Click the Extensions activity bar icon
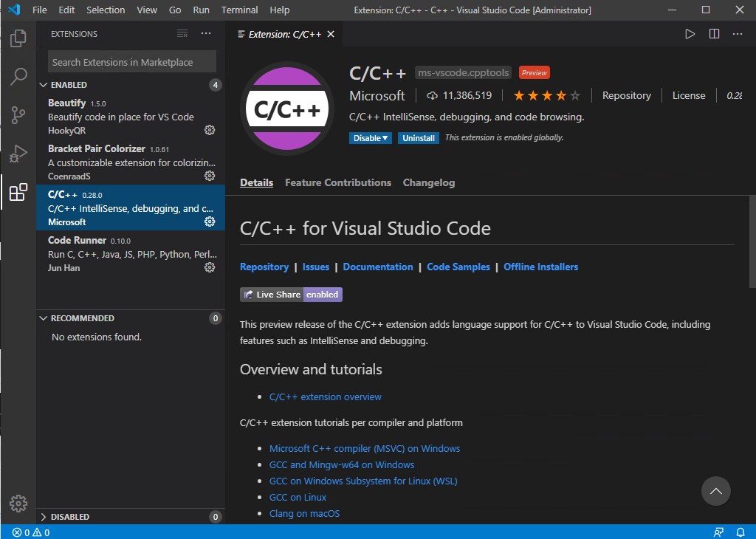This screenshot has width=756, height=539. pyautogui.click(x=18, y=192)
